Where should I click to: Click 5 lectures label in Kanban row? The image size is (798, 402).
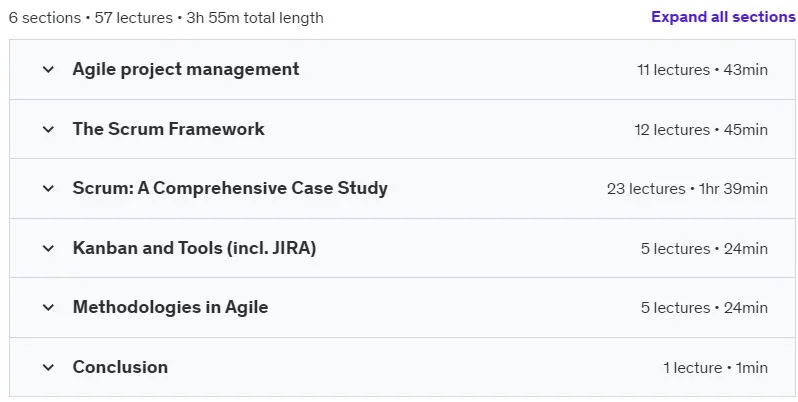point(704,249)
